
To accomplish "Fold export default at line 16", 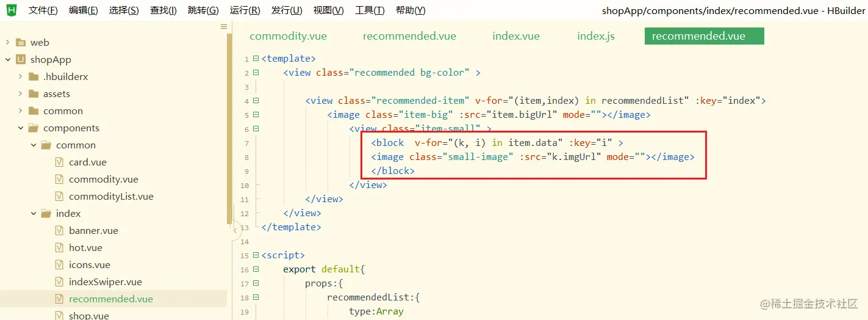I will pos(256,269).
